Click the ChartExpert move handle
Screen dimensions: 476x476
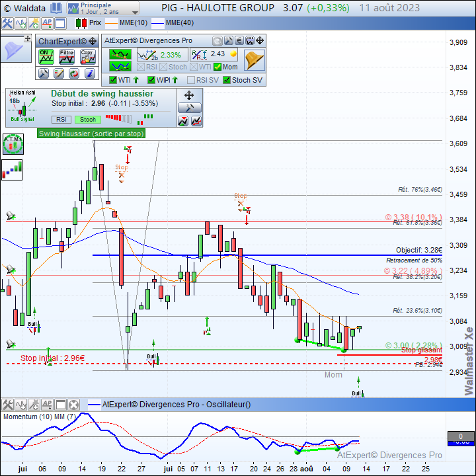click(x=93, y=41)
